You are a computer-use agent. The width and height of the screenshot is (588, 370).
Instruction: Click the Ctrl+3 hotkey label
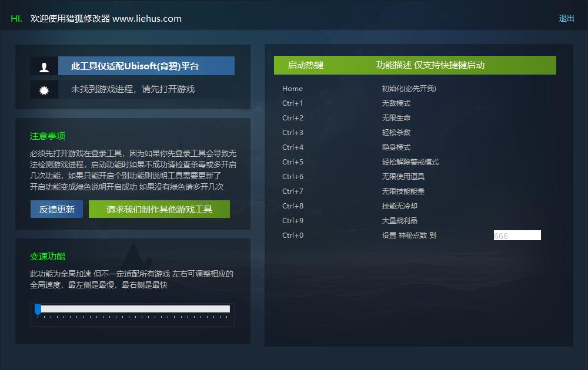tap(292, 132)
